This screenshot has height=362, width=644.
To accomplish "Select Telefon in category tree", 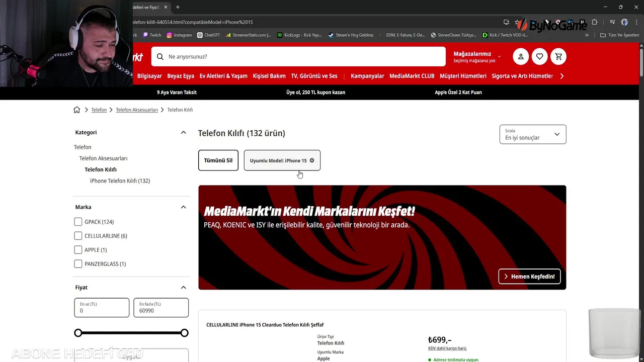I will 83,147.
